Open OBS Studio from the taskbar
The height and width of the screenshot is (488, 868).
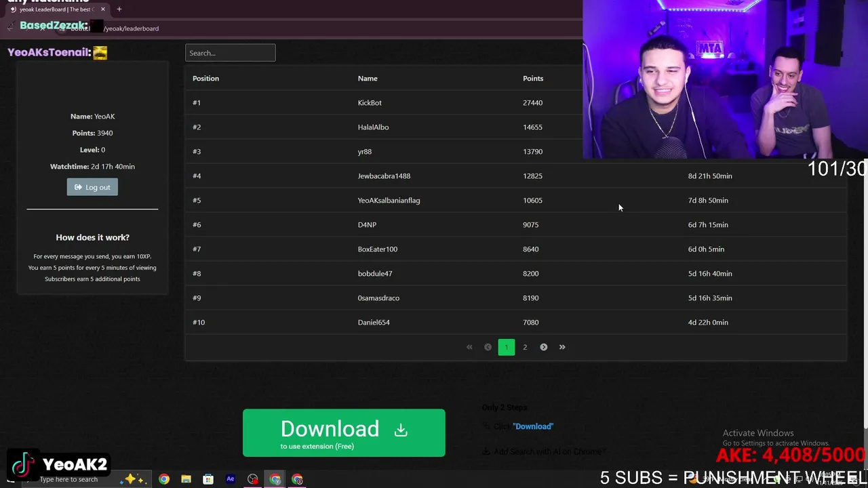253,479
